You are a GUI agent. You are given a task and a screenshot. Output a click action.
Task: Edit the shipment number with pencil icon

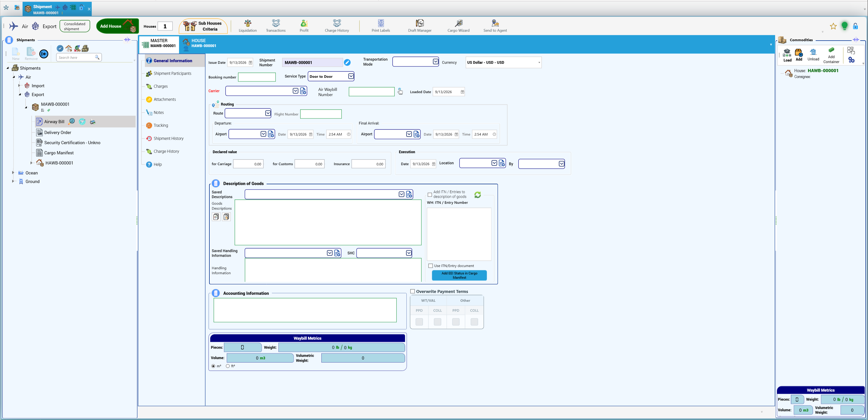347,62
